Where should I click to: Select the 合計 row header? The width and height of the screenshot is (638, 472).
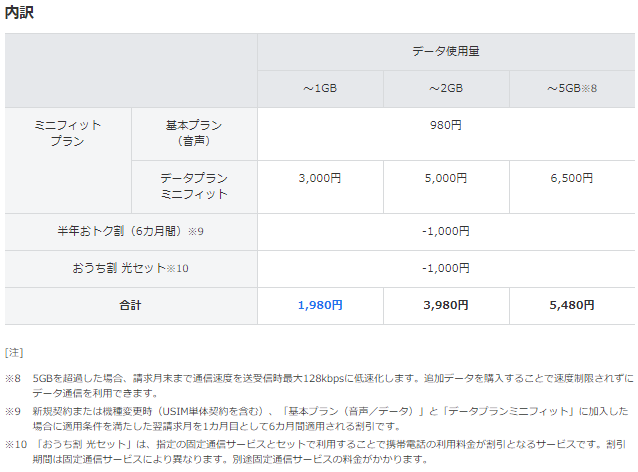pyautogui.click(x=130, y=305)
